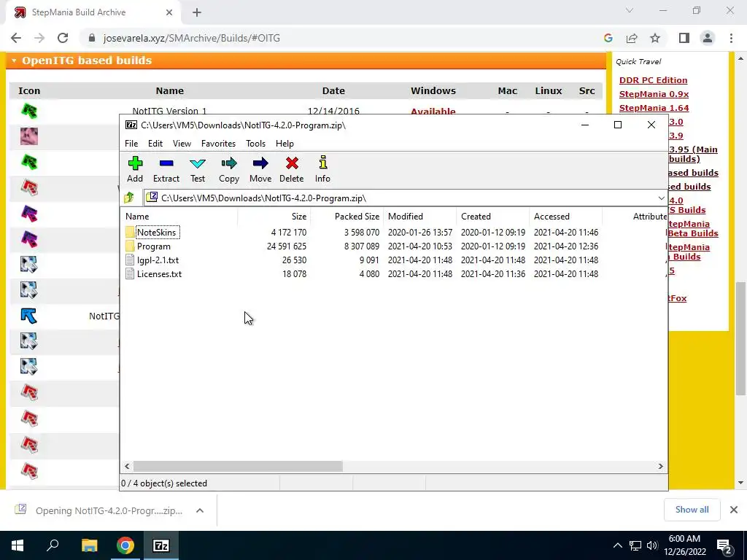
Task: Click the Move toolbar icon in 7-Zip
Action: [260, 169]
